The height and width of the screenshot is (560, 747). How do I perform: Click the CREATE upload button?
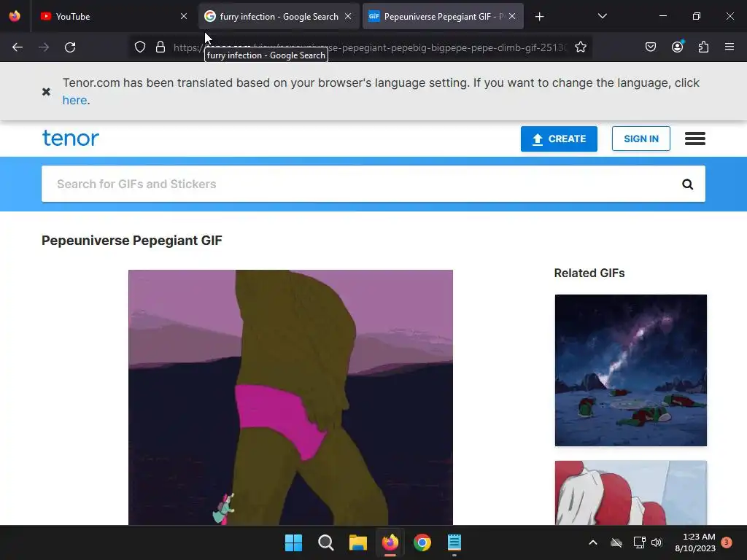[x=559, y=139]
